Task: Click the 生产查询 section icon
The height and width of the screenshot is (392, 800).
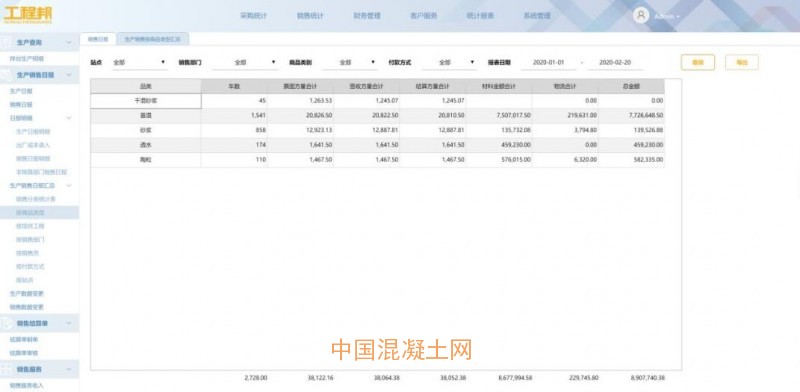Action: point(6,43)
